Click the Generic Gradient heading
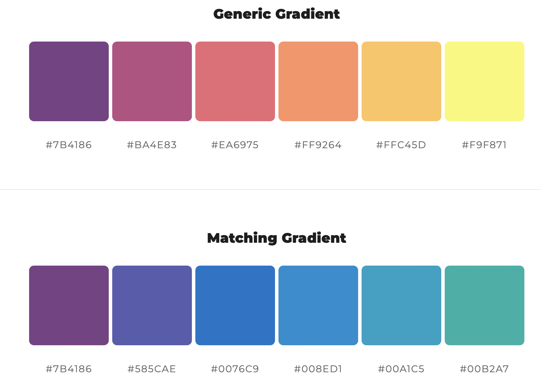 [x=277, y=14]
